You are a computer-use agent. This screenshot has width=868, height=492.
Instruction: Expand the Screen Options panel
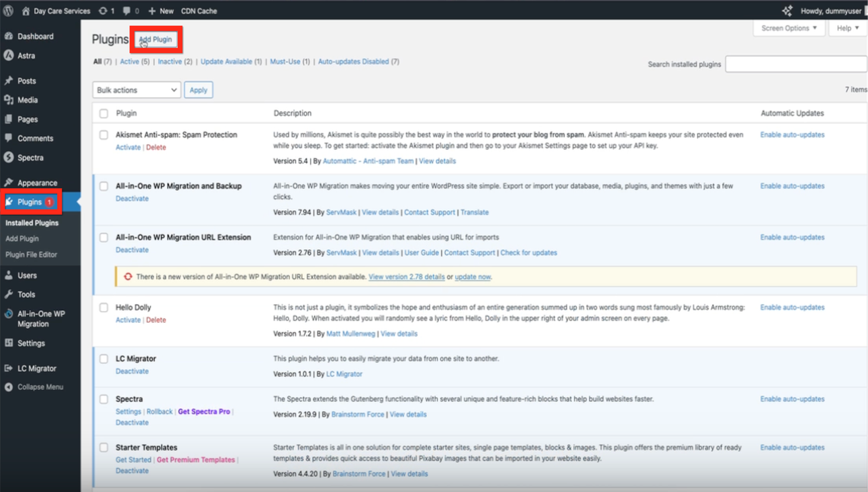click(x=789, y=28)
